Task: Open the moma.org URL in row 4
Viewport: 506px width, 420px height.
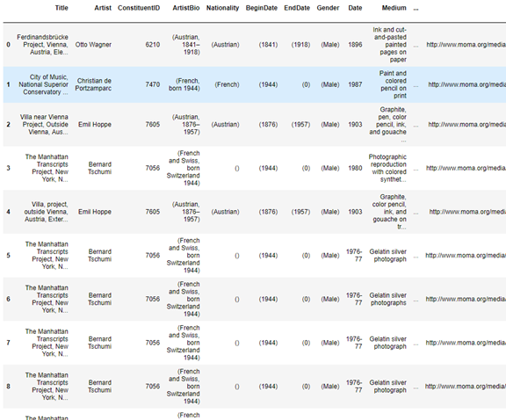Action: (467, 212)
